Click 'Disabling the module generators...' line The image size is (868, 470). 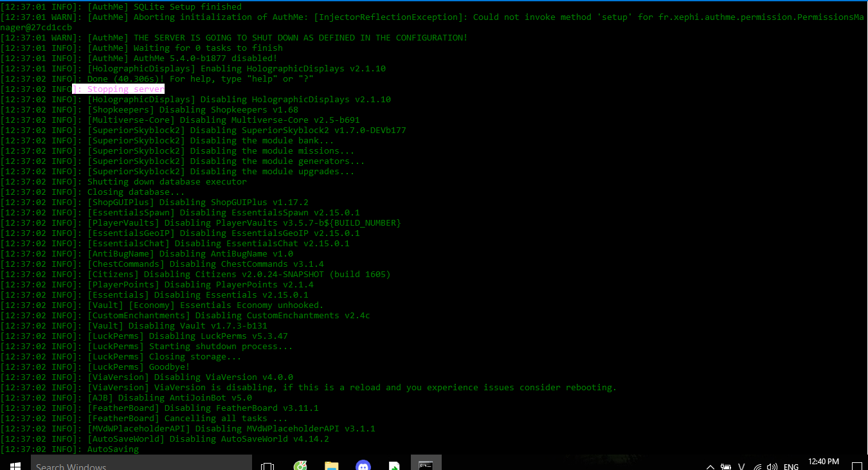(182, 161)
